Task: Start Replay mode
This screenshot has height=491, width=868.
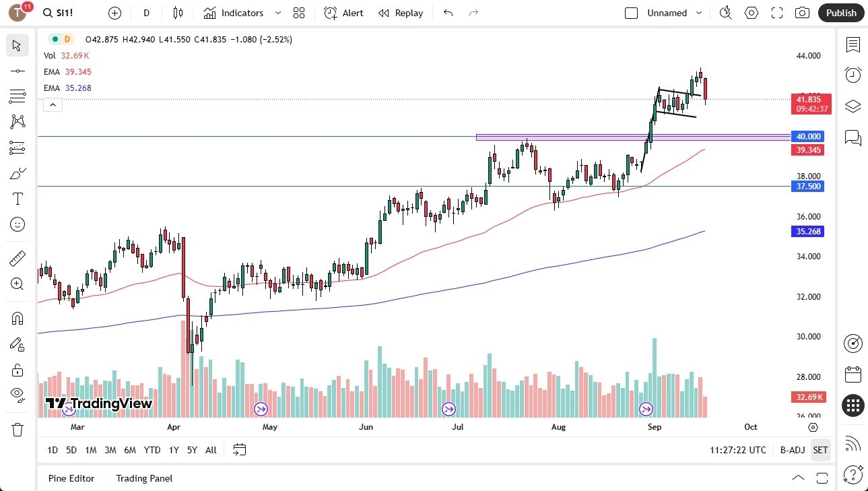Action: tap(400, 12)
